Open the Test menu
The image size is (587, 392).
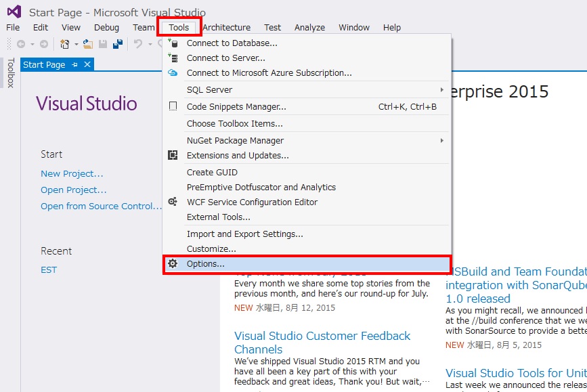pyautogui.click(x=272, y=27)
